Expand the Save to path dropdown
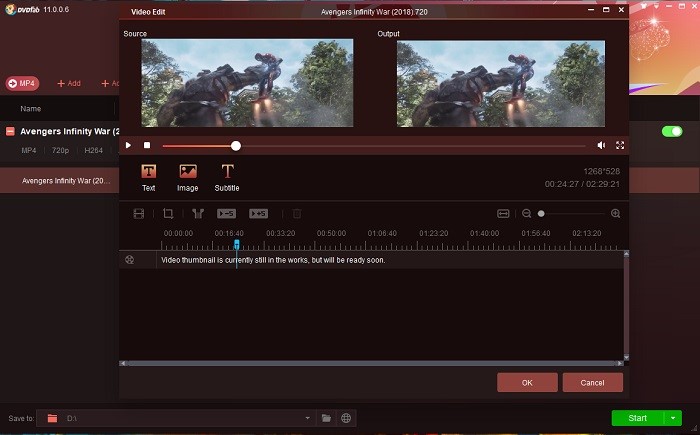Screen dimensions: 700x435 pyautogui.click(x=308, y=418)
